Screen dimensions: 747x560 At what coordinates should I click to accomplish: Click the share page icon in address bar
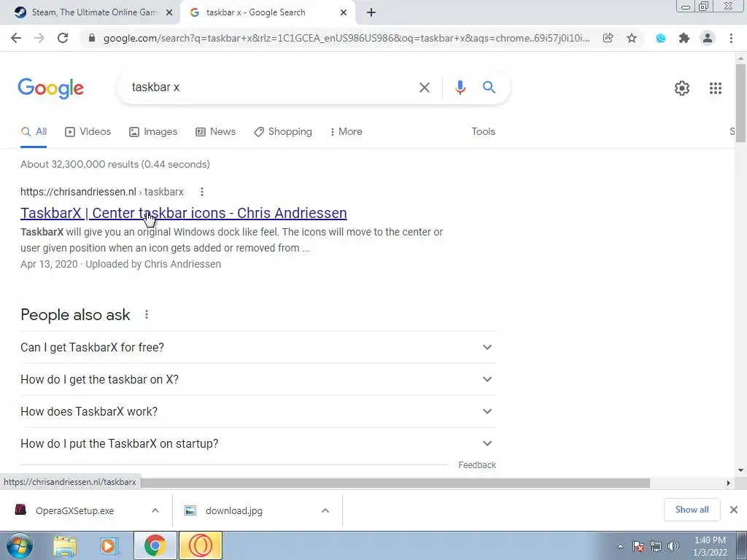608,38
